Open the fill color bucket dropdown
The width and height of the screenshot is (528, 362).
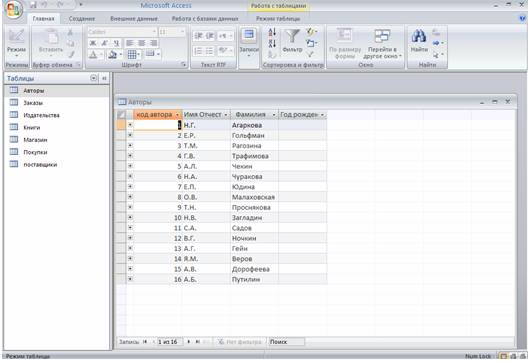coord(121,54)
